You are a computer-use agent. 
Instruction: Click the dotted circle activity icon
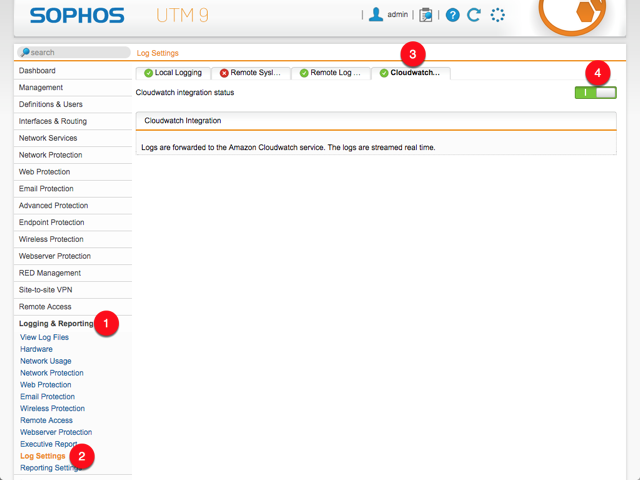pyautogui.click(x=498, y=15)
